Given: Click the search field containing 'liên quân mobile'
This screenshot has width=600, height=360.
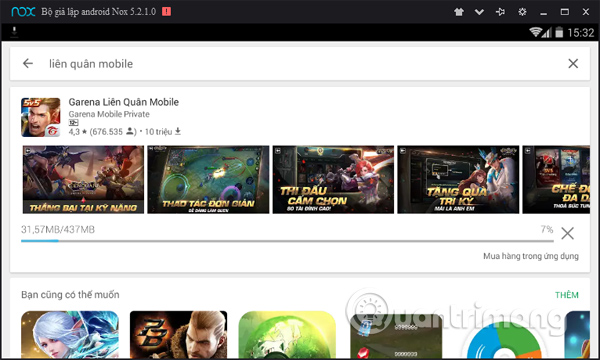Looking at the screenshot, I should click(x=300, y=64).
